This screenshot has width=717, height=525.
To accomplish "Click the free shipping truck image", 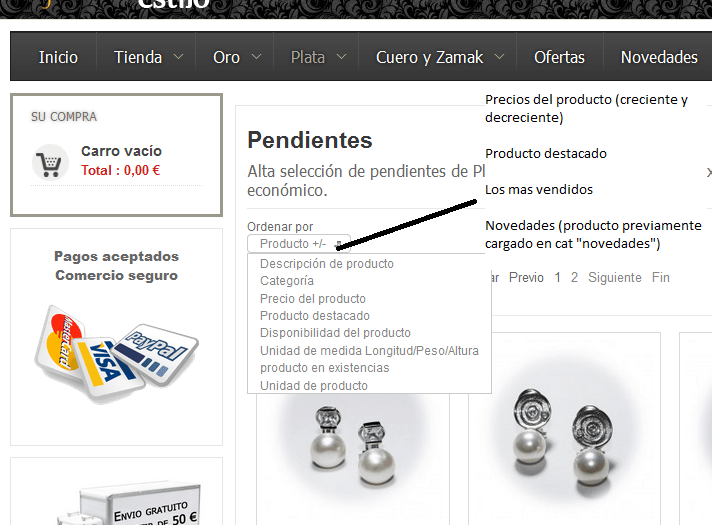I will pos(130,503).
